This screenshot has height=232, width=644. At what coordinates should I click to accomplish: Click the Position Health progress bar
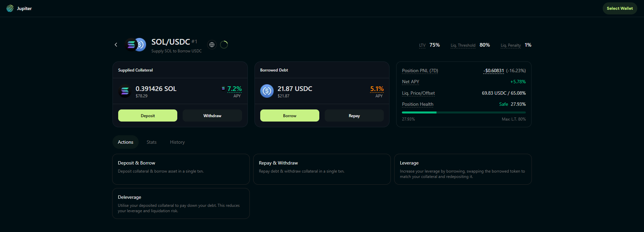point(464,112)
